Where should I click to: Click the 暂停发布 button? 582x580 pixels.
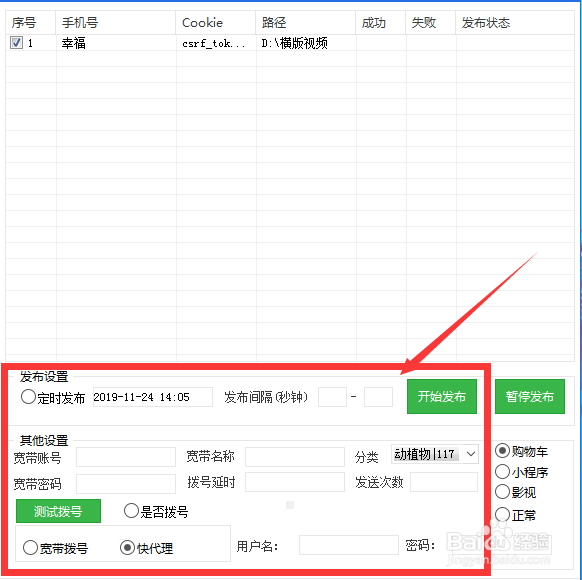coord(530,397)
